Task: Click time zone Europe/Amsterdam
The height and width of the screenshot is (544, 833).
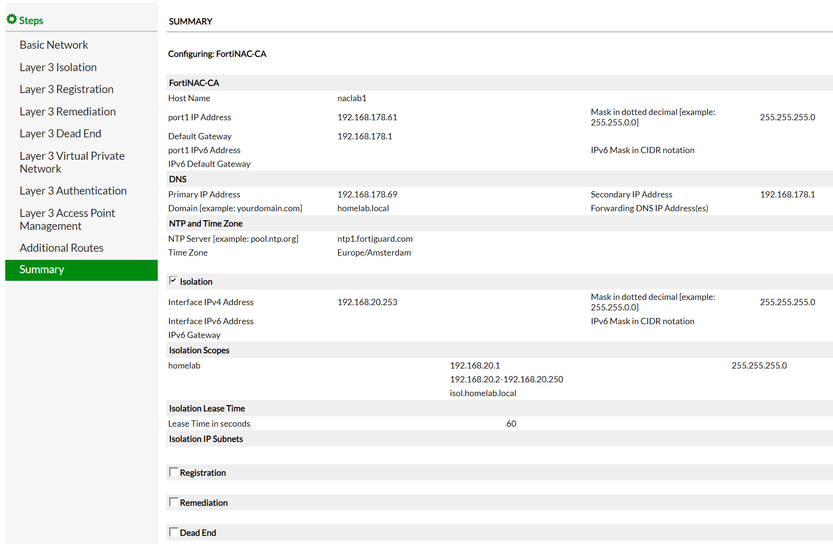Action: [374, 253]
